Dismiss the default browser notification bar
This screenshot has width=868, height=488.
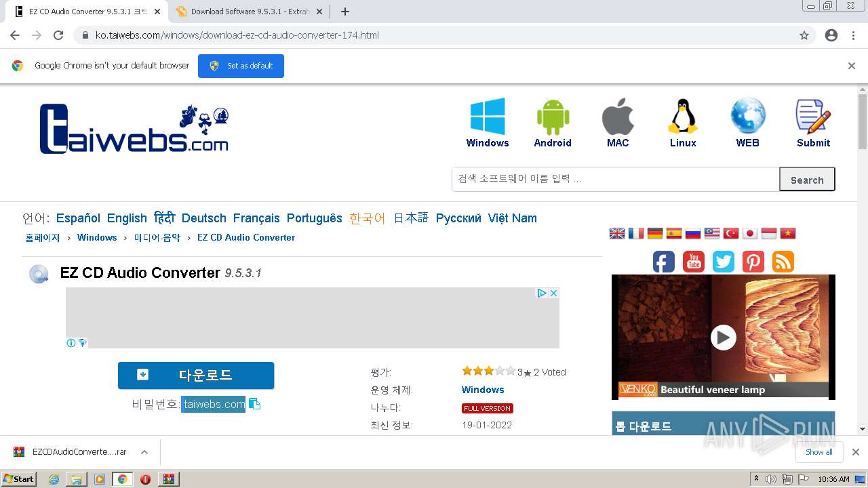coord(852,66)
